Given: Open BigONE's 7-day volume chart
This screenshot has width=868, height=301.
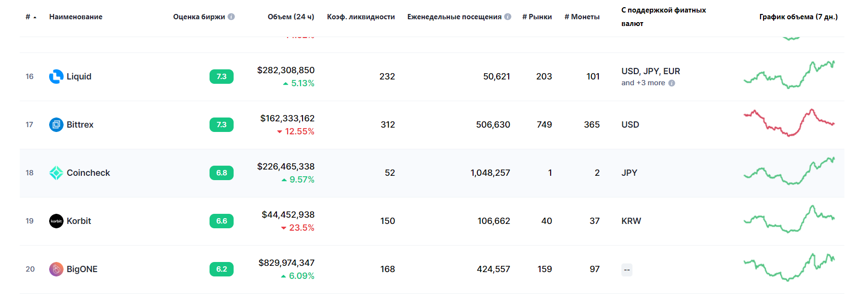Looking at the screenshot, I should 789,267.
